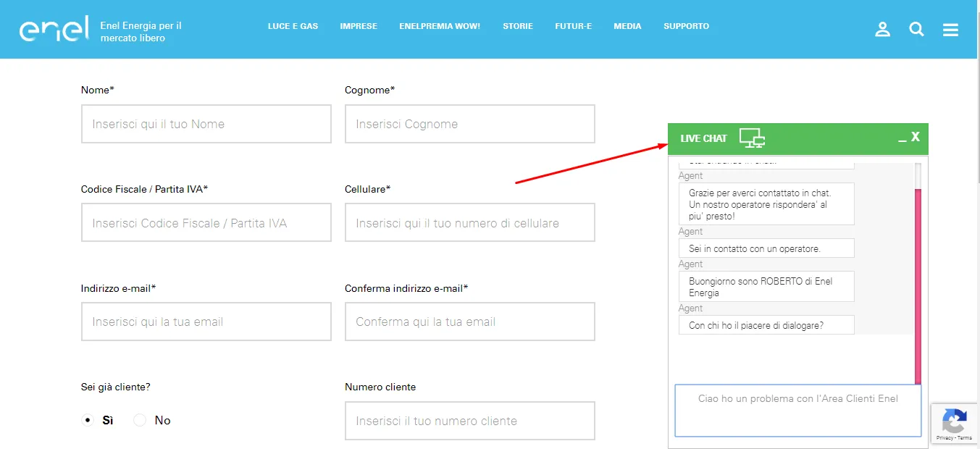Screen dimensions: 980x449
Task: Open the FUTUR-E menu
Action: [573, 26]
